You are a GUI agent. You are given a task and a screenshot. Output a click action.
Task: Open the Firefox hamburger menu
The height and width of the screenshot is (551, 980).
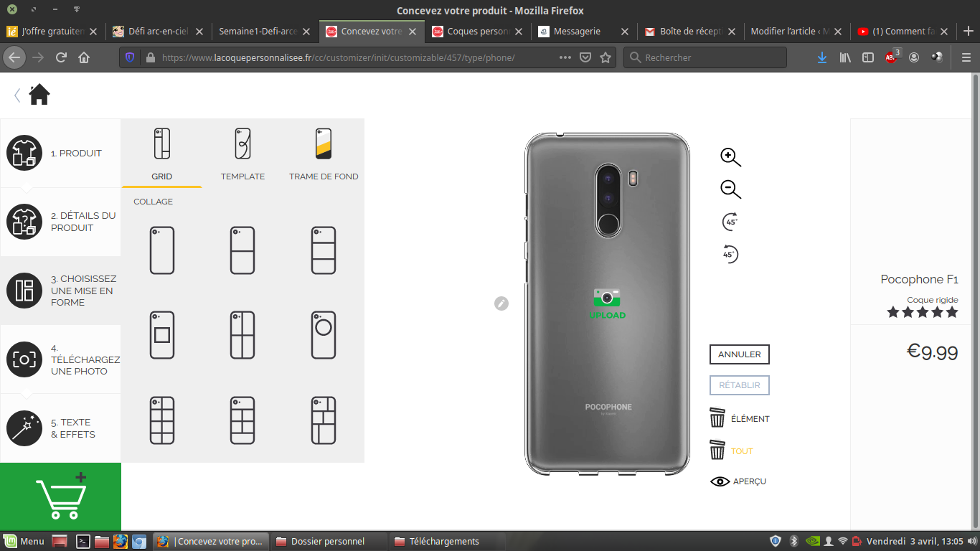pyautogui.click(x=966, y=57)
